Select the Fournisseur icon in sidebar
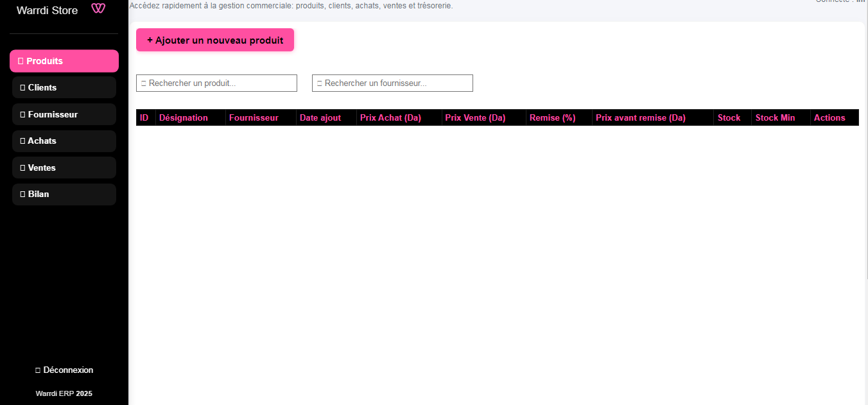 pos(22,114)
